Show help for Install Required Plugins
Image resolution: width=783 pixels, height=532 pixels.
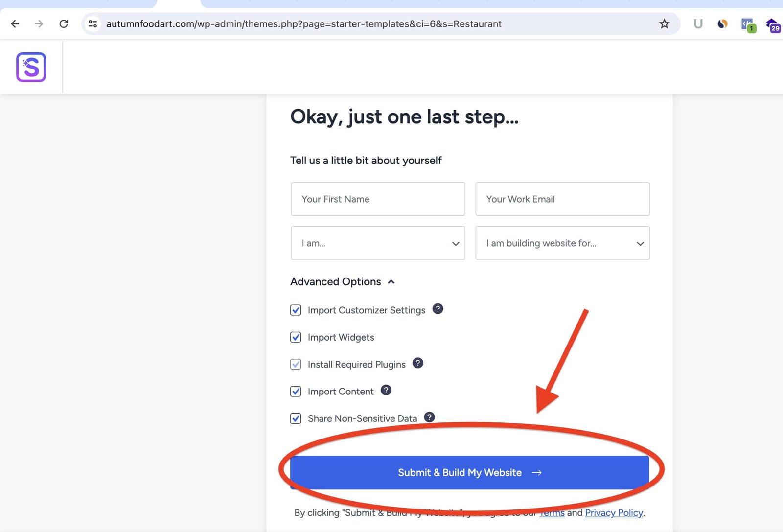418,363
